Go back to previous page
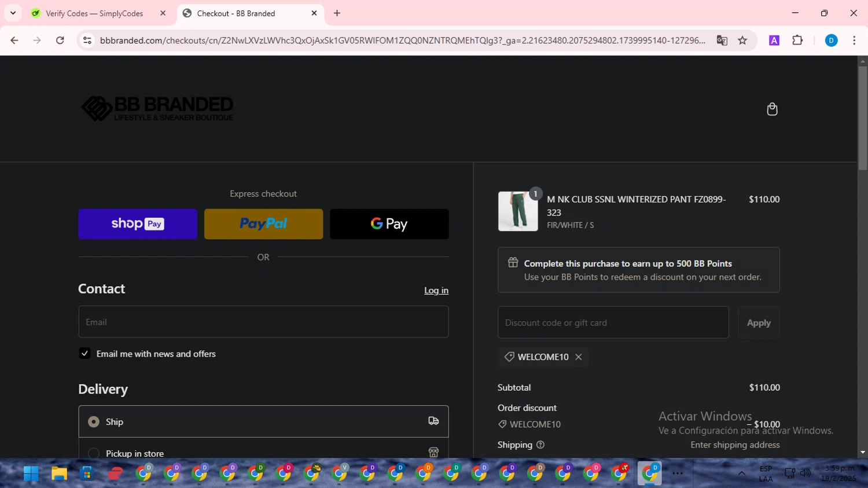This screenshot has width=868, height=488. pos(14,41)
